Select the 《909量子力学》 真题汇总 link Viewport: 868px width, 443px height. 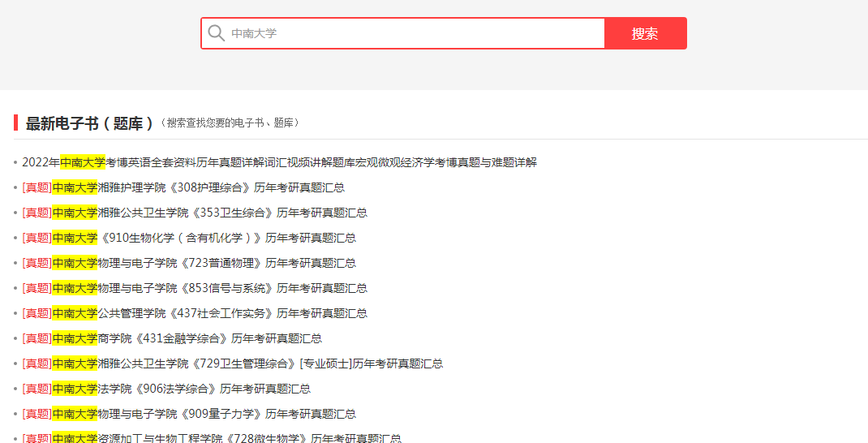point(227,414)
